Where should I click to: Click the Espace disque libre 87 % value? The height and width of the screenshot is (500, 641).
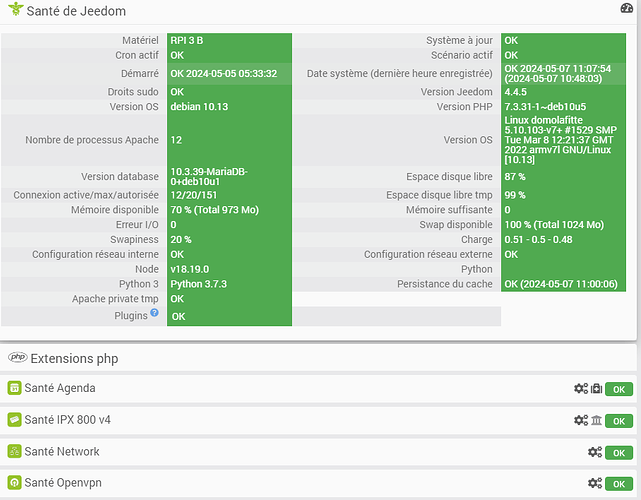(x=568, y=177)
